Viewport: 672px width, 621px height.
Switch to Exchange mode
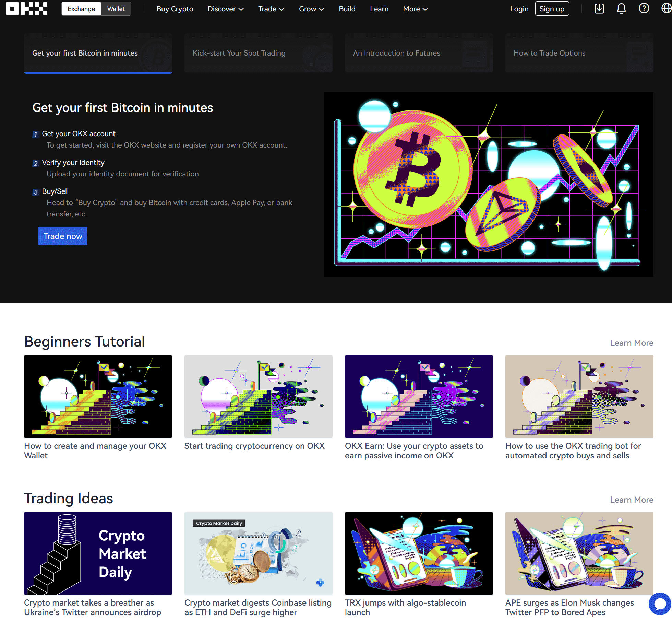coord(81,9)
